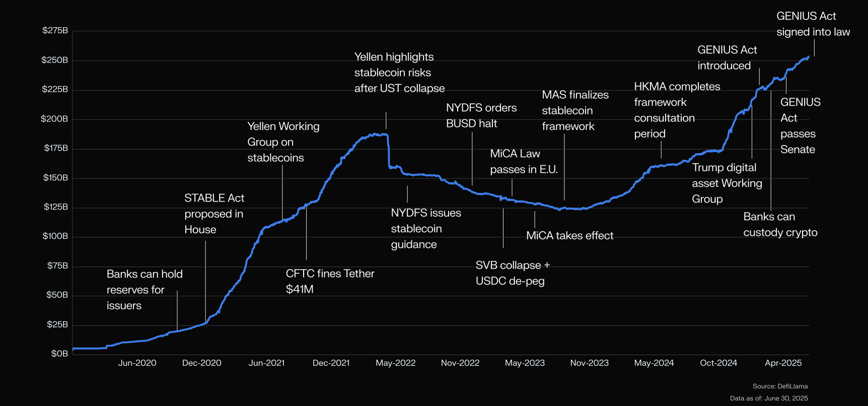Select the NYDFS orders BUSD halt label

click(x=481, y=115)
